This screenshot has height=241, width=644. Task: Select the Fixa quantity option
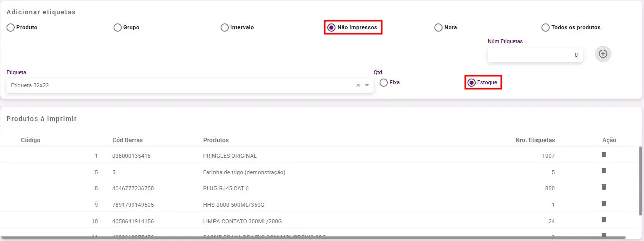coord(384,82)
